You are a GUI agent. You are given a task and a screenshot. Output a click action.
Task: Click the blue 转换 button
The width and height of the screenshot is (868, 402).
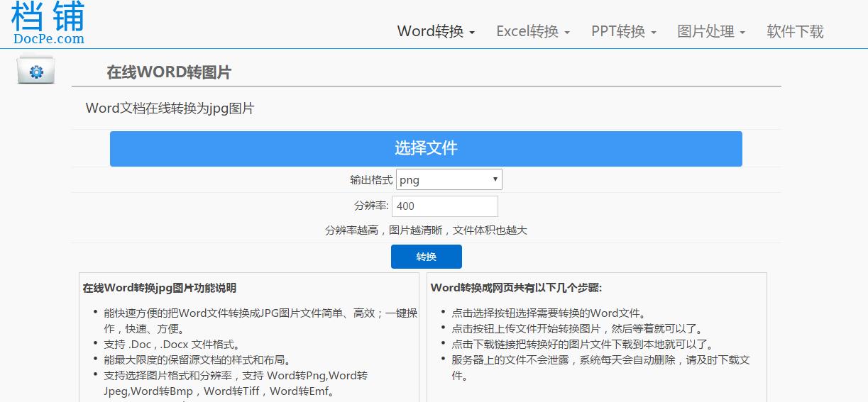pos(427,257)
